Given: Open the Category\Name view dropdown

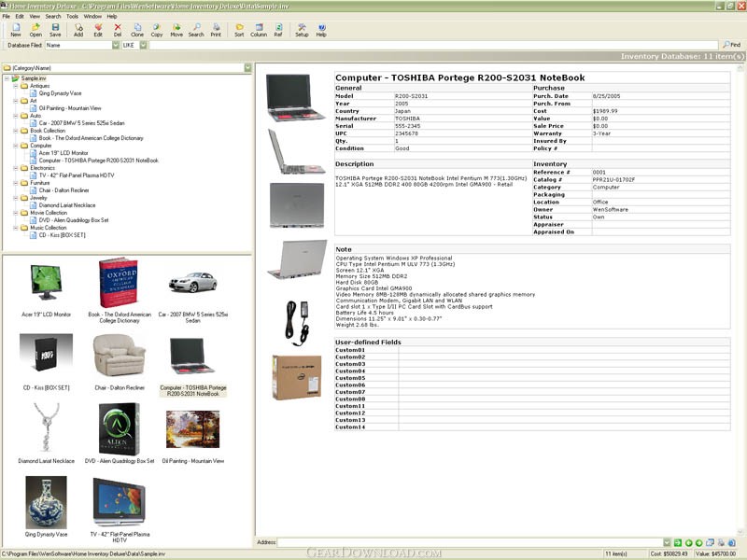Looking at the screenshot, I should point(247,67).
